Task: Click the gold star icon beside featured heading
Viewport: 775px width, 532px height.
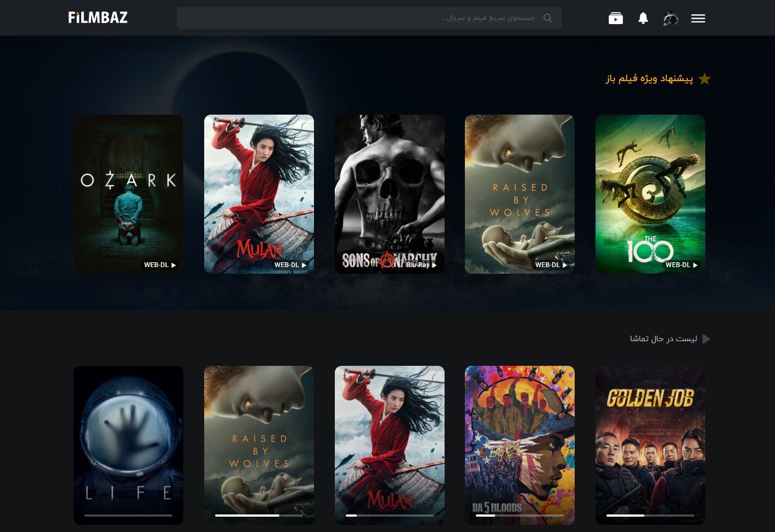Action: pyautogui.click(x=705, y=79)
